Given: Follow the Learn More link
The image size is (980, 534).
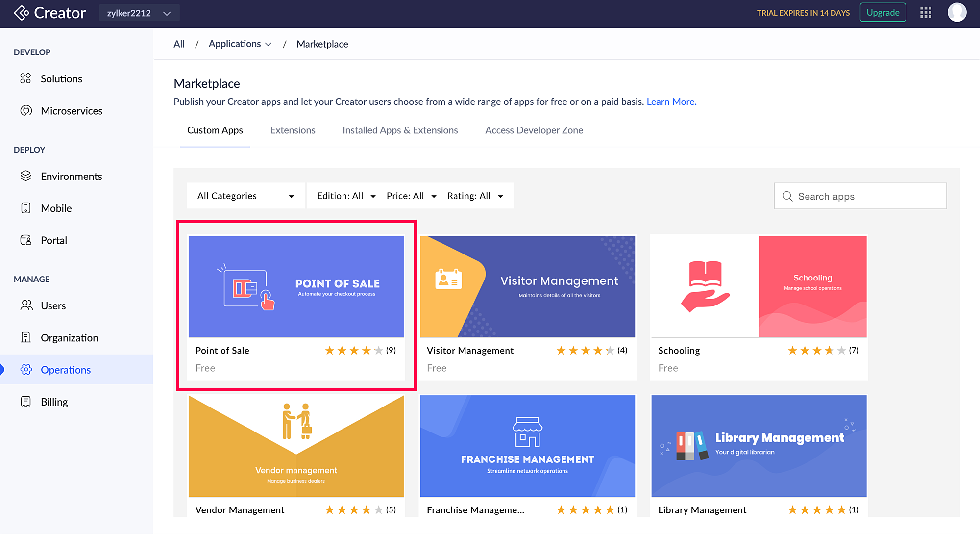Looking at the screenshot, I should coord(671,102).
